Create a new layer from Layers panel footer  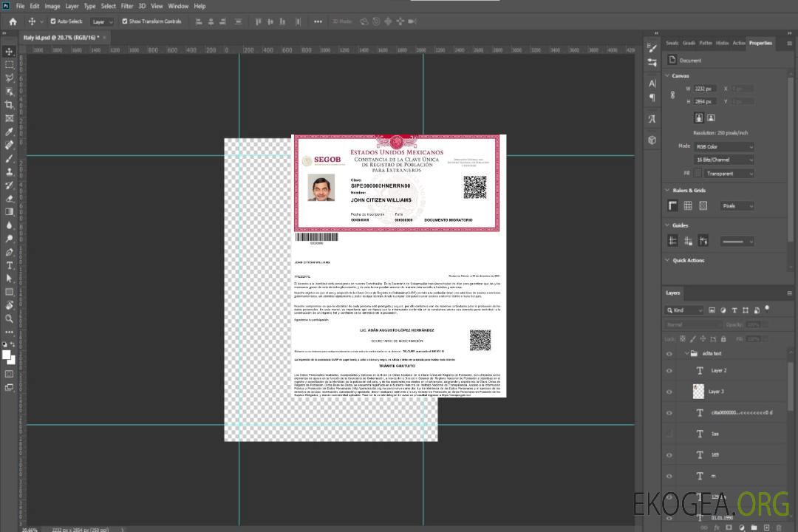coord(766,528)
